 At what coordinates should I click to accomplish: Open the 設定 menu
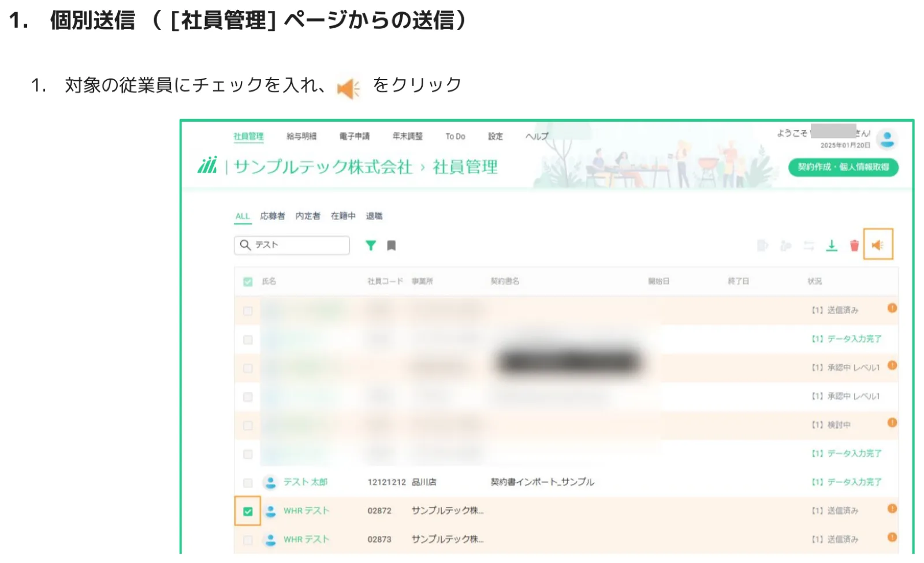(x=495, y=136)
